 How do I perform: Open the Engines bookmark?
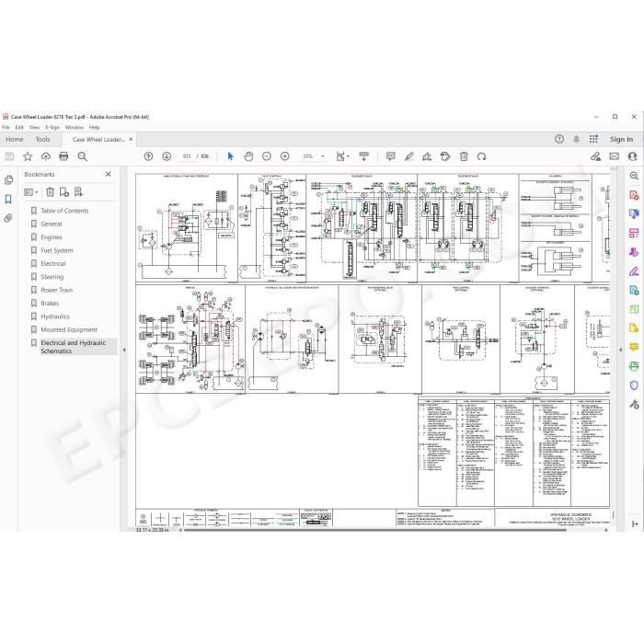coord(52,237)
